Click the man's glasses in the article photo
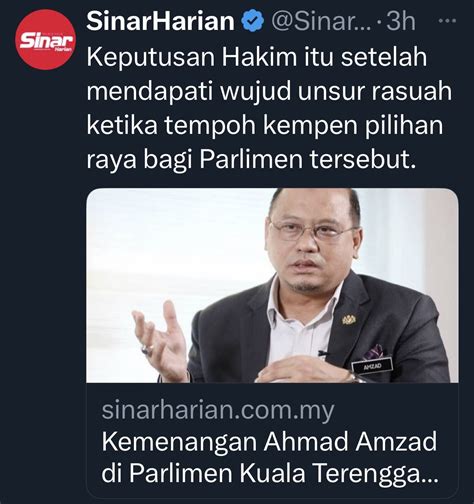Viewport: 474px width, 504px height. tap(311, 231)
